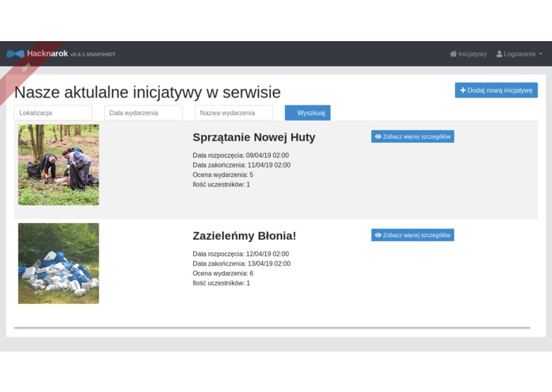Click the Wyszkuaj search button
Image resolution: width=552 pixels, height=392 pixels.
pos(307,113)
